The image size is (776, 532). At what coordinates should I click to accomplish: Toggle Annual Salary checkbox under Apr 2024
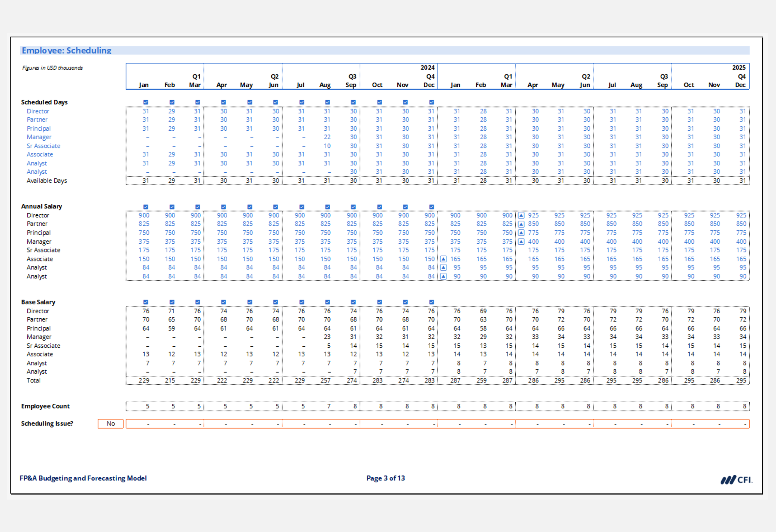224,207
